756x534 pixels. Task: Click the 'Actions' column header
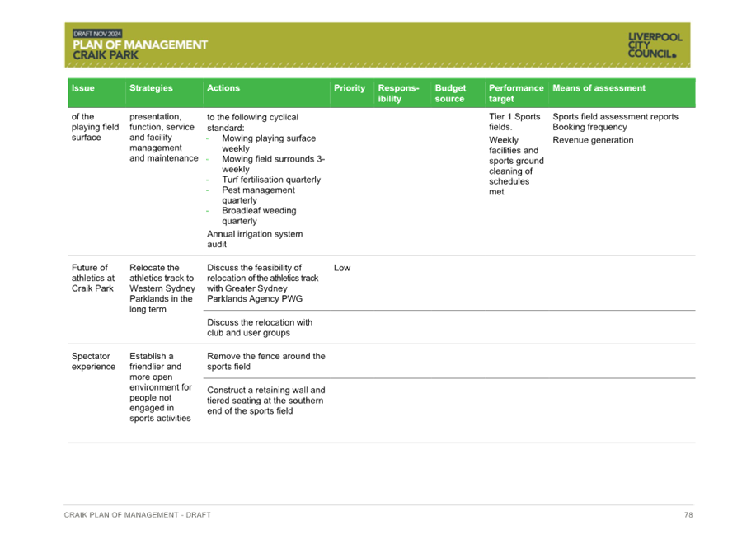tap(223, 88)
